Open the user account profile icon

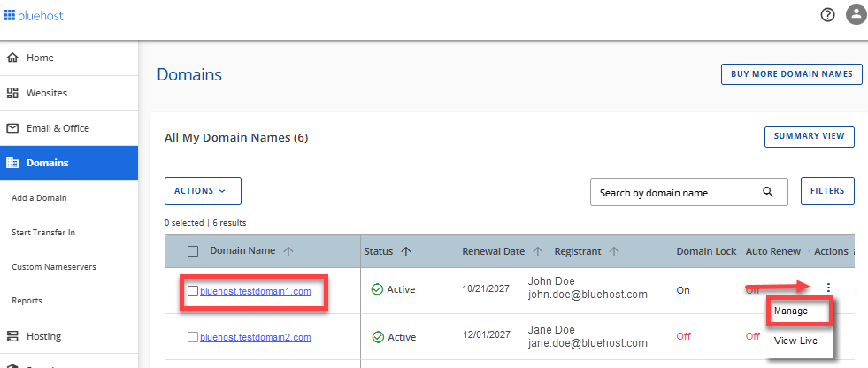(855, 15)
